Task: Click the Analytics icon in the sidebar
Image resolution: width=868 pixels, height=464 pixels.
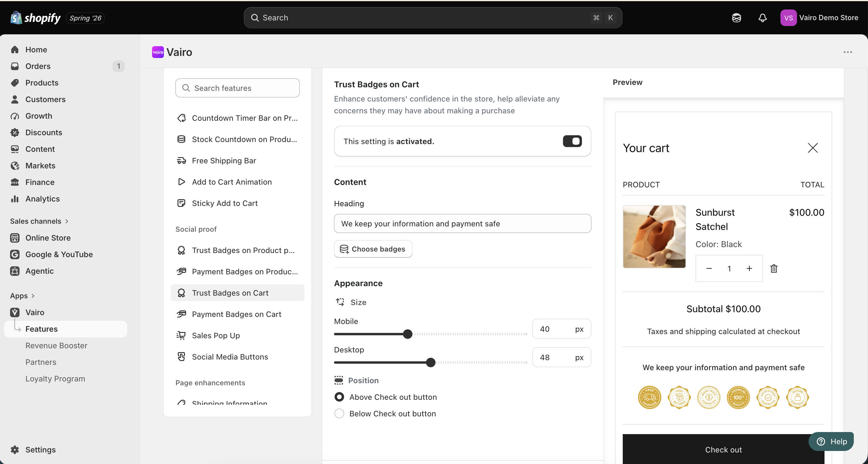Action: click(x=15, y=199)
